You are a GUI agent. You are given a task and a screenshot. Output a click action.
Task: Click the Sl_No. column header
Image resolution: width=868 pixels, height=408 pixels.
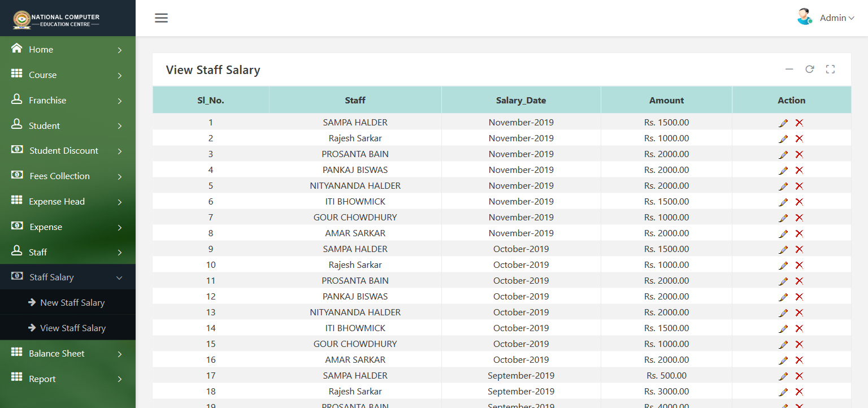tap(211, 100)
